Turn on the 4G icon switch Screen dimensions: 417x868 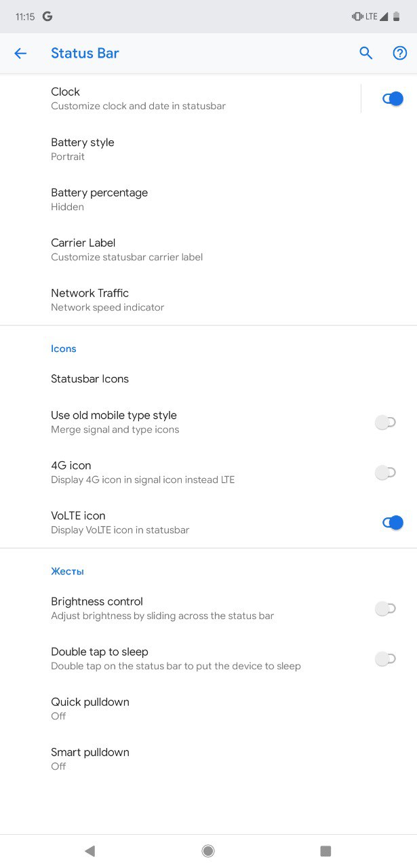[x=385, y=473]
